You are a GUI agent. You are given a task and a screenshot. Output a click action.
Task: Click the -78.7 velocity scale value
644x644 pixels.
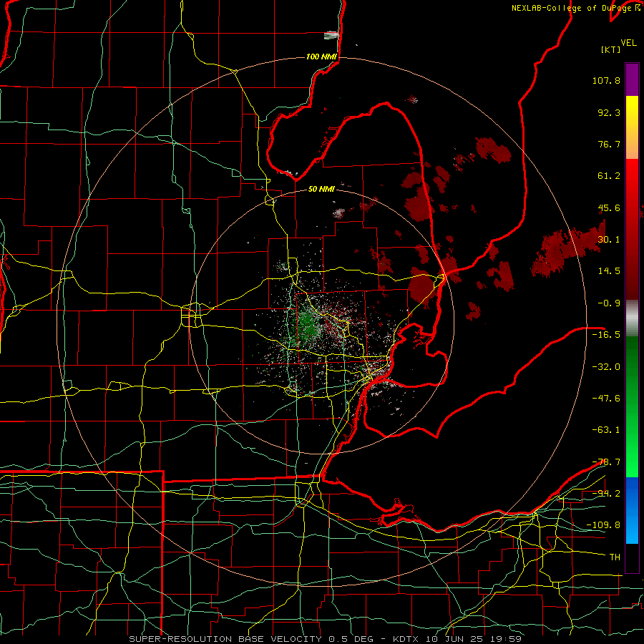606,462
